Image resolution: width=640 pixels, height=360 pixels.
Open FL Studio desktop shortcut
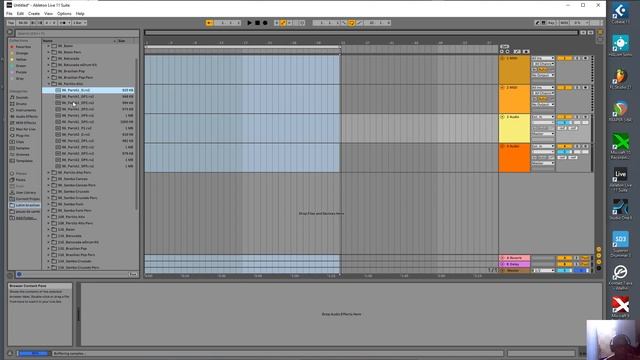click(x=620, y=79)
